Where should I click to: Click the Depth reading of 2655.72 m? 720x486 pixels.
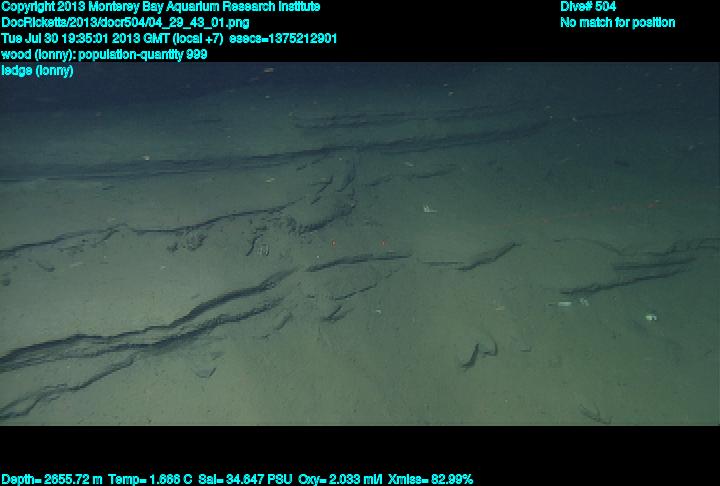click(50, 479)
